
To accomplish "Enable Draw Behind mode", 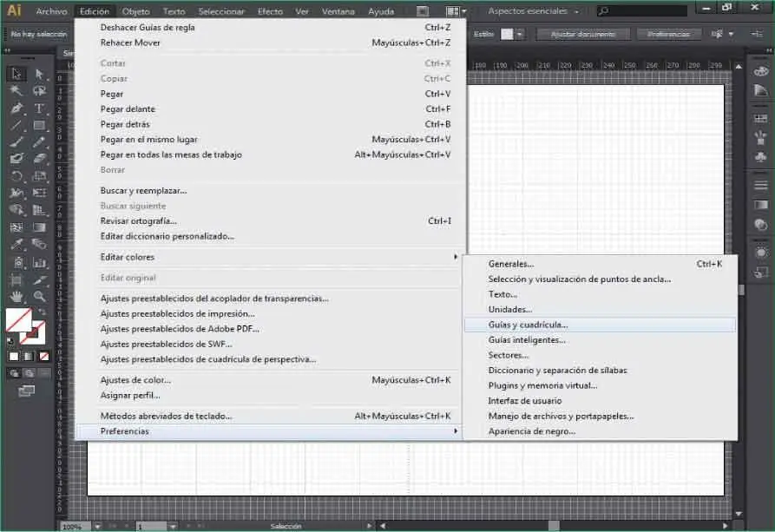I will click(30, 373).
